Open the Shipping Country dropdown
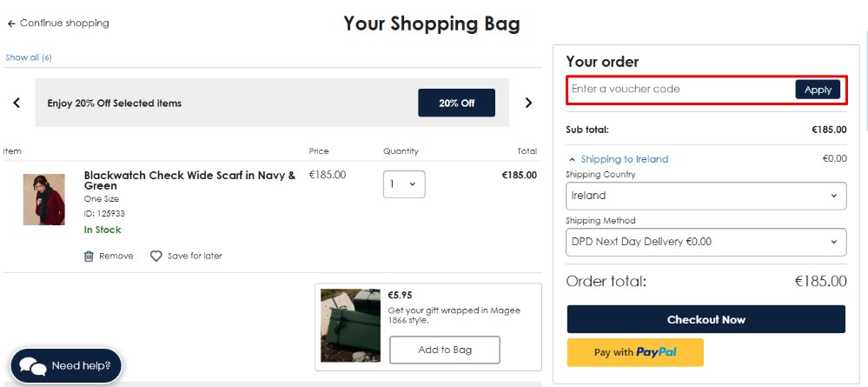Viewport: 868px width, 387px height. click(706, 196)
